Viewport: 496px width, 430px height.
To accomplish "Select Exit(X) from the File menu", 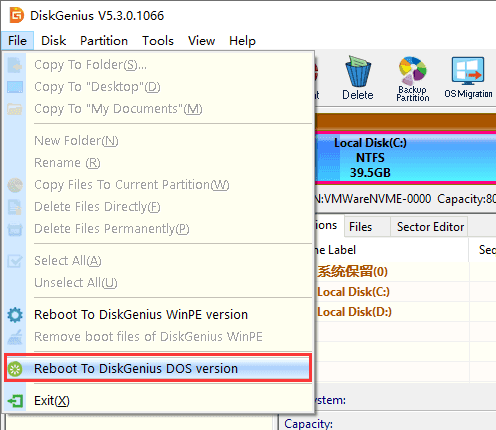I will [x=158, y=400].
